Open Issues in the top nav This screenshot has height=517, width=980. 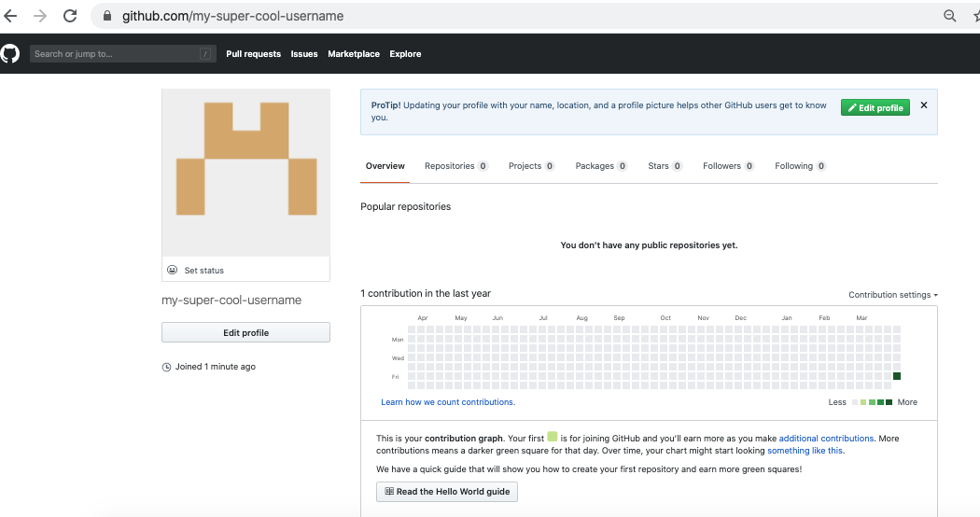(x=303, y=54)
